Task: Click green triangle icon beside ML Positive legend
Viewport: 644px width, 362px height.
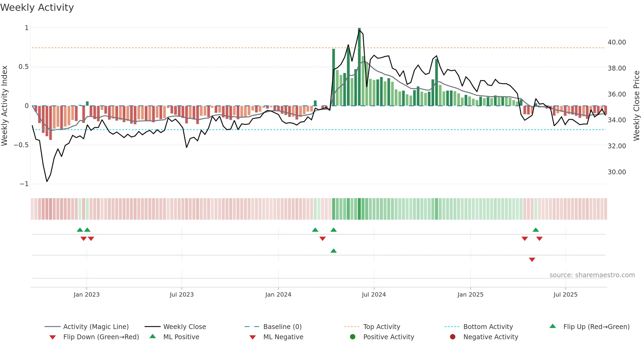Action: (x=153, y=336)
